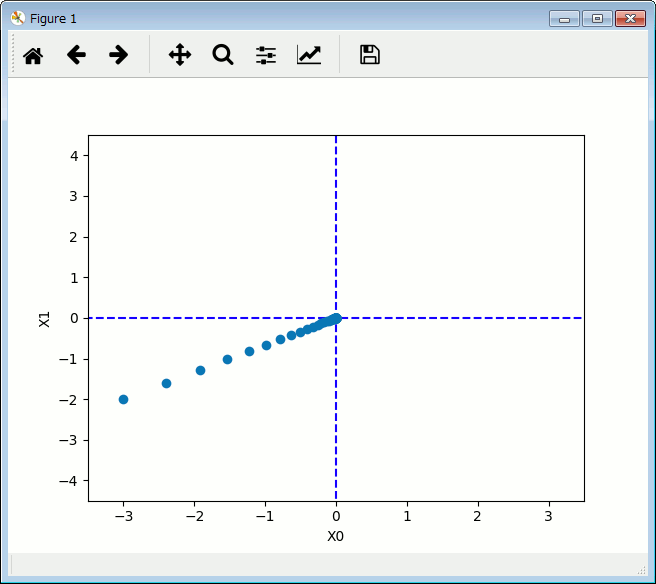The height and width of the screenshot is (584, 656).
Task: Click the Figure 1 title text
Action: click(53, 18)
